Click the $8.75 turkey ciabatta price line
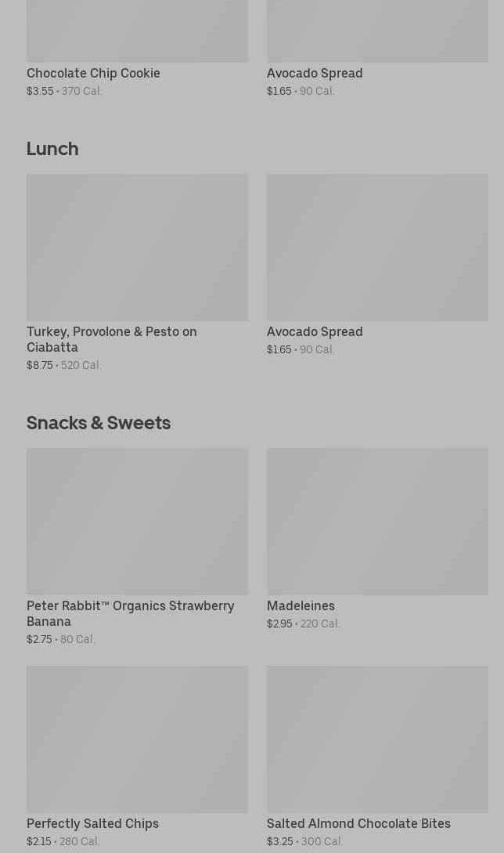 [64, 365]
